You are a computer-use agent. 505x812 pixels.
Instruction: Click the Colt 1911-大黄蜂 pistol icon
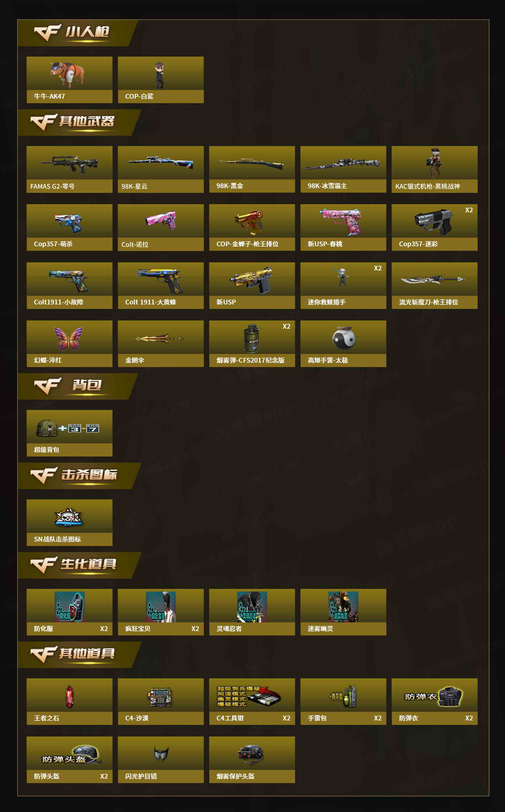161,280
